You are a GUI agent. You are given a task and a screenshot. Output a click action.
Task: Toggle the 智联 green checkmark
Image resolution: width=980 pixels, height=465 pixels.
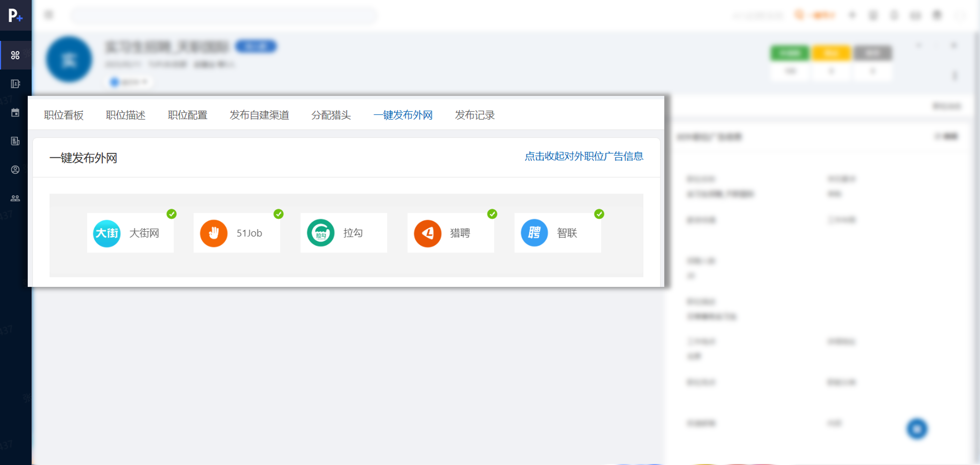point(599,214)
